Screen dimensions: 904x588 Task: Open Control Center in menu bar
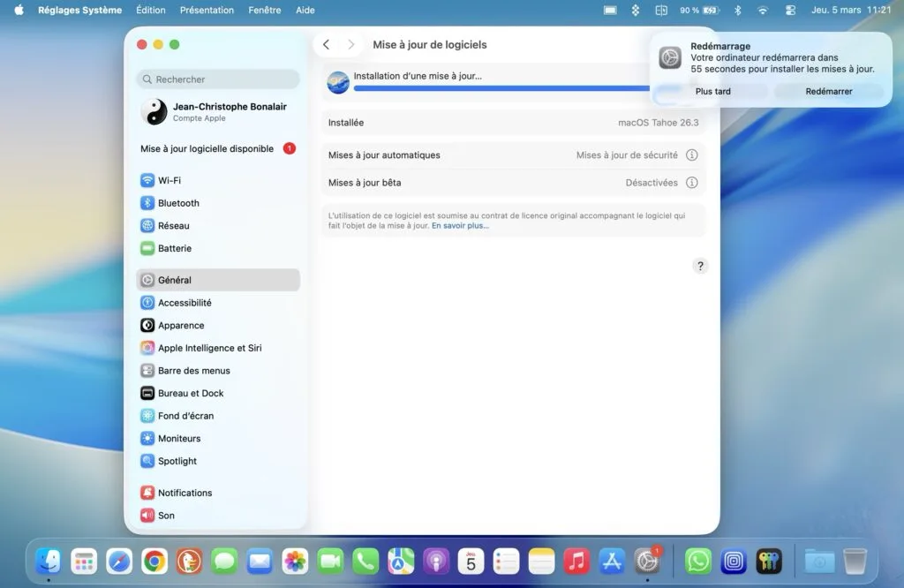tap(790, 10)
